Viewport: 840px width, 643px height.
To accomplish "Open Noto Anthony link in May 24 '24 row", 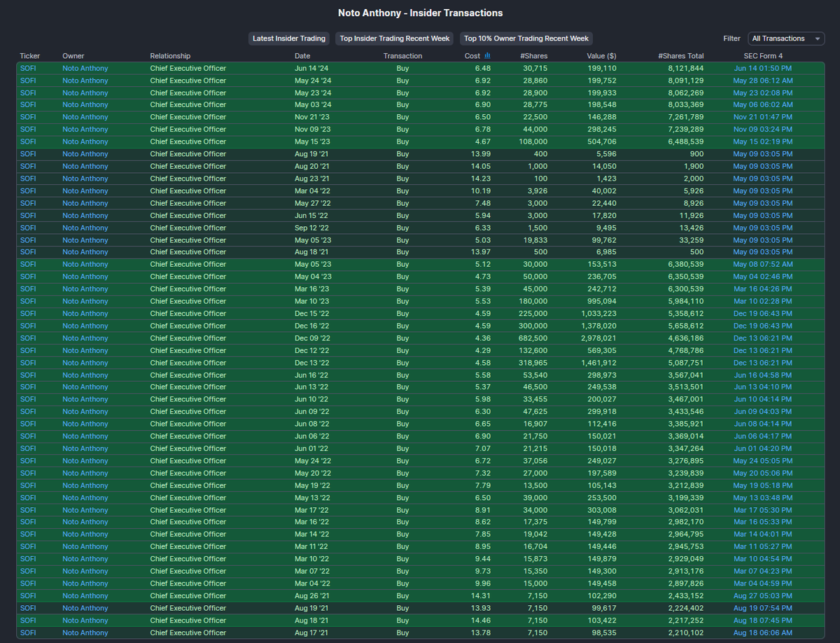I will (85, 81).
